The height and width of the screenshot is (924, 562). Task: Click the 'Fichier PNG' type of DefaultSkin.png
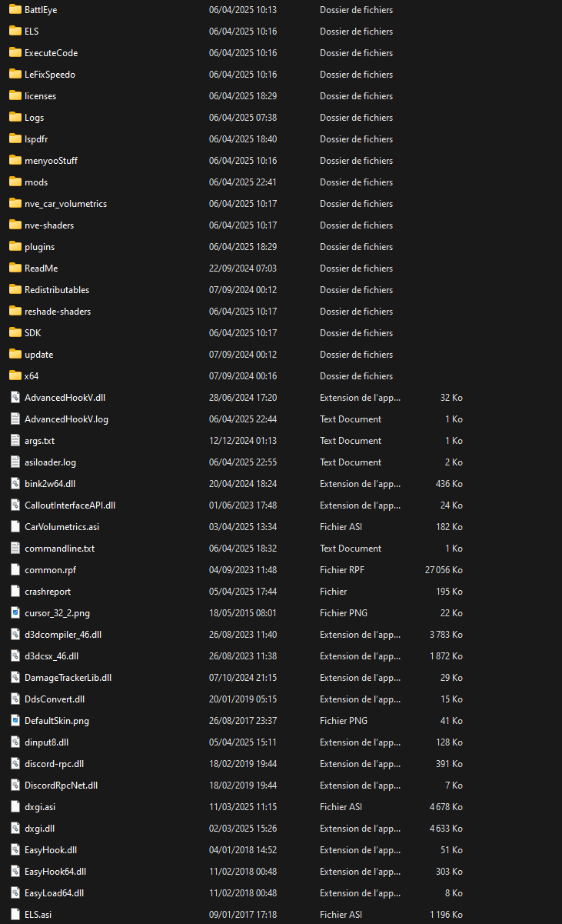click(344, 721)
